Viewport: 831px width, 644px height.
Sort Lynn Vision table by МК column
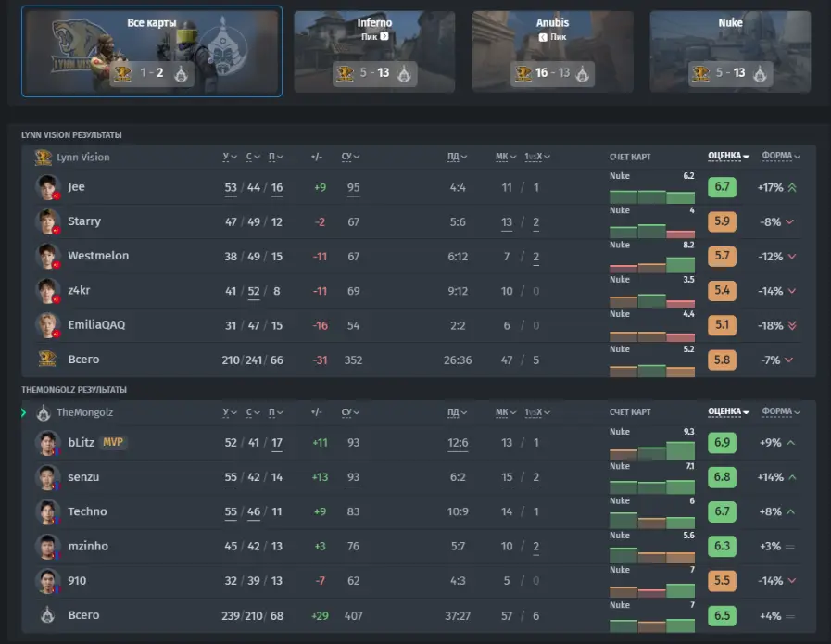pos(506,157)
